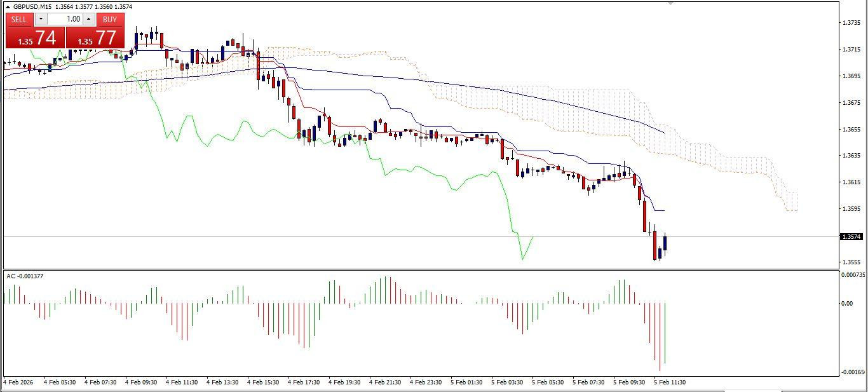
Task: Click the 1.3595 price scale label
Action: [x=851, y=208]
